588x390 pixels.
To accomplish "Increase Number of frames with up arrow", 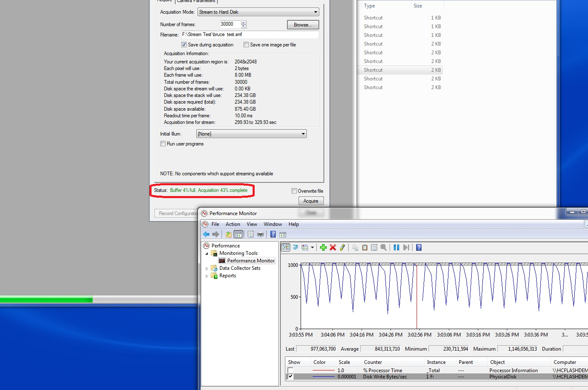I will tap(243, 22).
